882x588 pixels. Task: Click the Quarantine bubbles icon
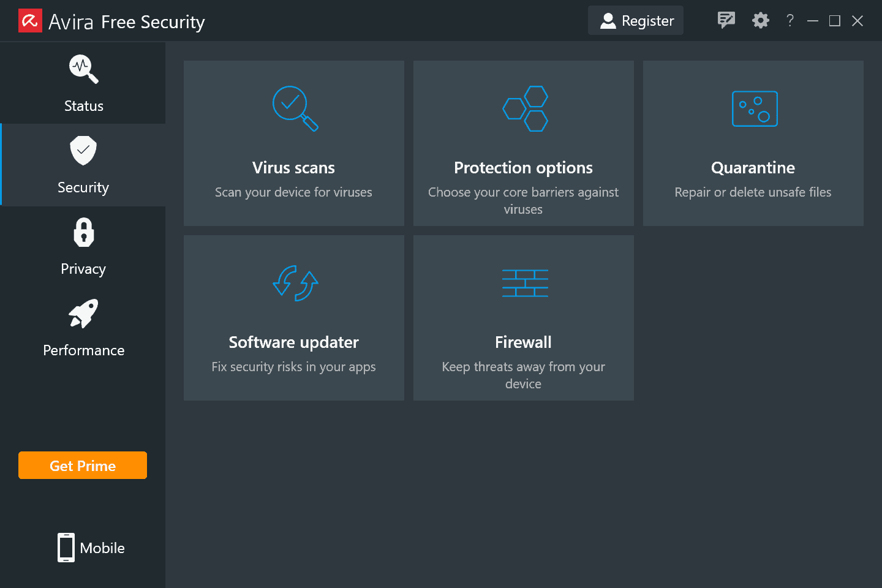755,109
